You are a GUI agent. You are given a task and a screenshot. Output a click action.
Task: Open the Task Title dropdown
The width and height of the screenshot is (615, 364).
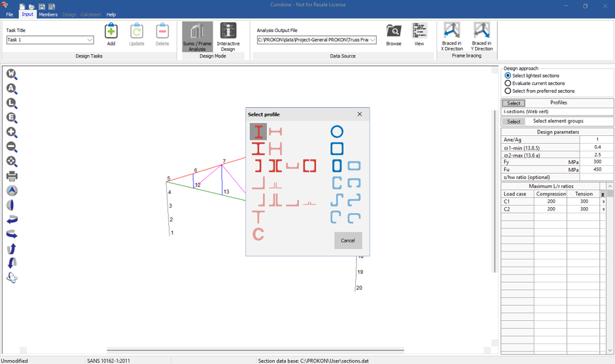pyautogui.click(x=90, y=40)
